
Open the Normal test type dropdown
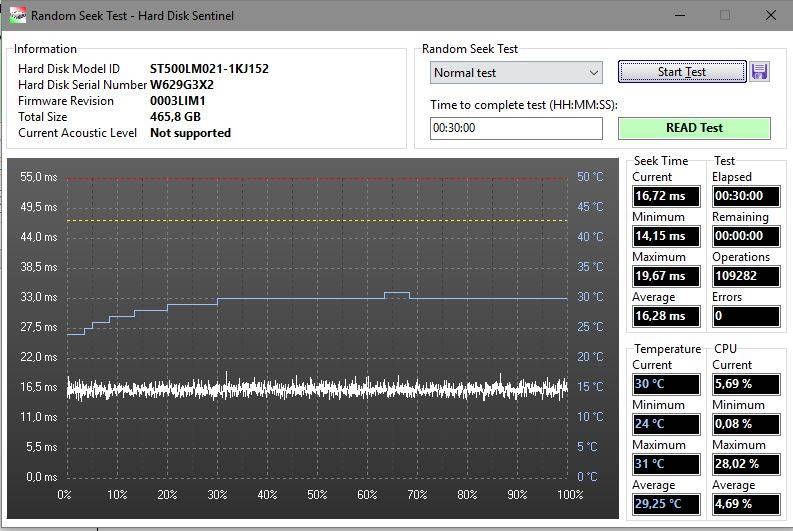click(516, 73)
